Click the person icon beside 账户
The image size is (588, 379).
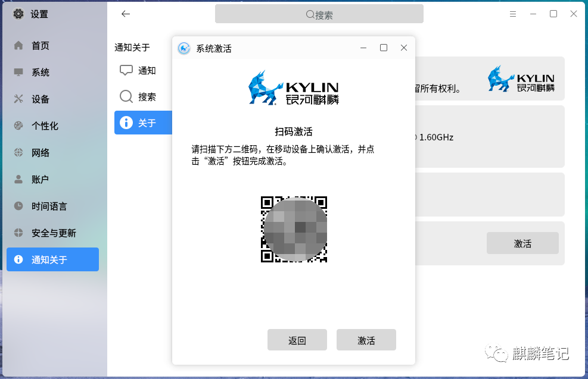(x=18, y=180)
